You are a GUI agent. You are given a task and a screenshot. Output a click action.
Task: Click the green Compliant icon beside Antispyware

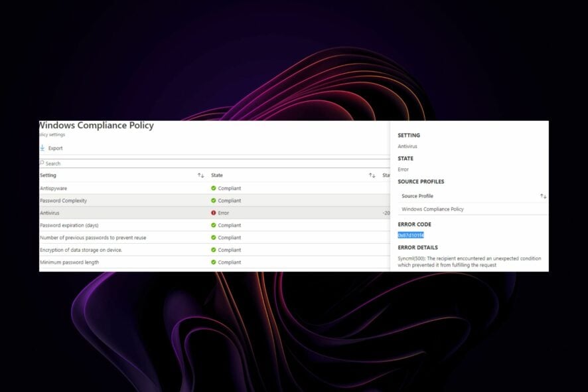(212, 188)
